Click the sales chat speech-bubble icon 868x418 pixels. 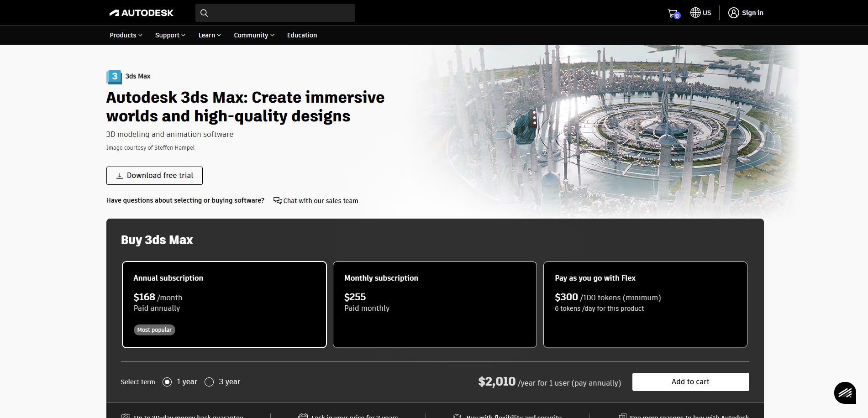[278, 201]
